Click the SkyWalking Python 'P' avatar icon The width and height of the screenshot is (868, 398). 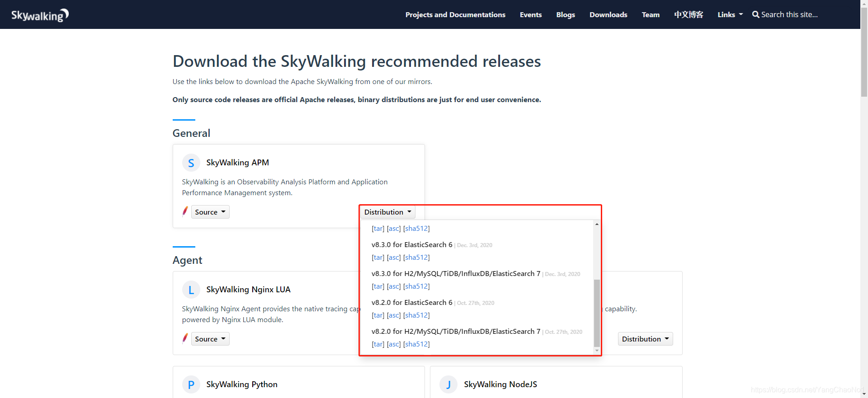coord(191,384)
